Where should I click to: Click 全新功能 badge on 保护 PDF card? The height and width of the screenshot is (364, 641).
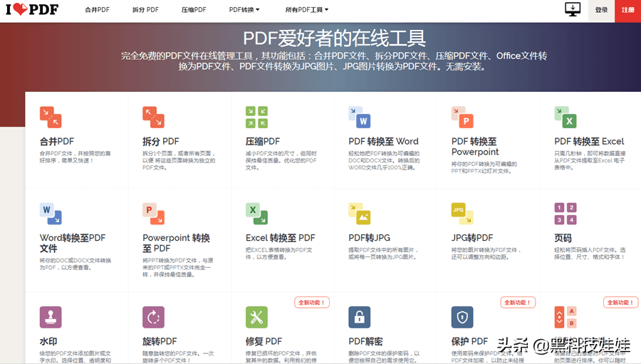(x=518, y=303)
